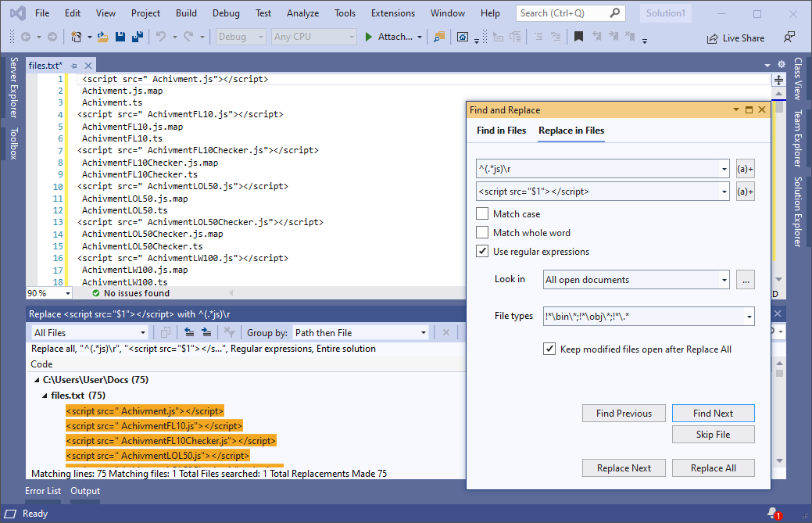Click the New Project toolbar icon

(x=76, y=37)
